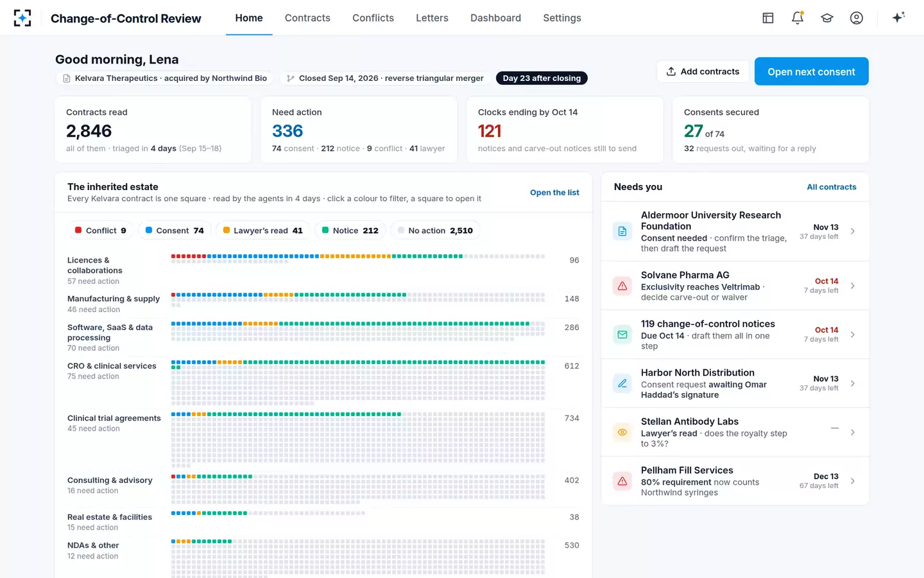Click the Kelvara Therapeutics acquisition chip

[165, 78]
